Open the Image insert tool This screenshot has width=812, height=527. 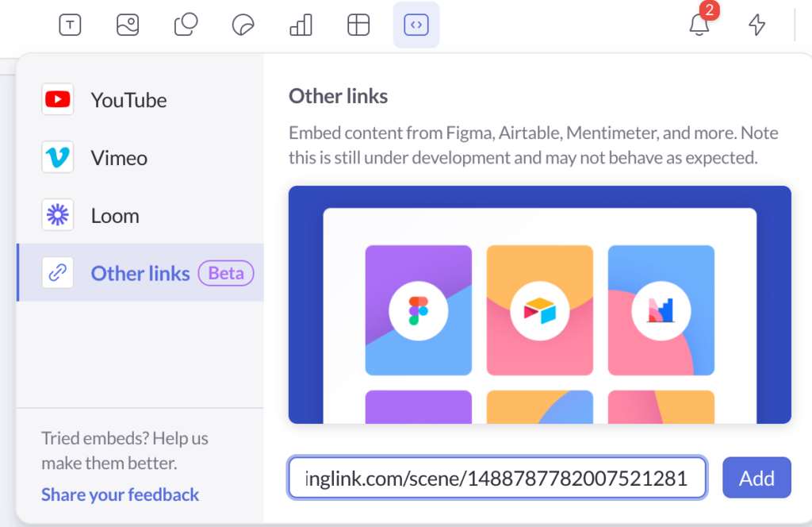(x=128, y=25)
